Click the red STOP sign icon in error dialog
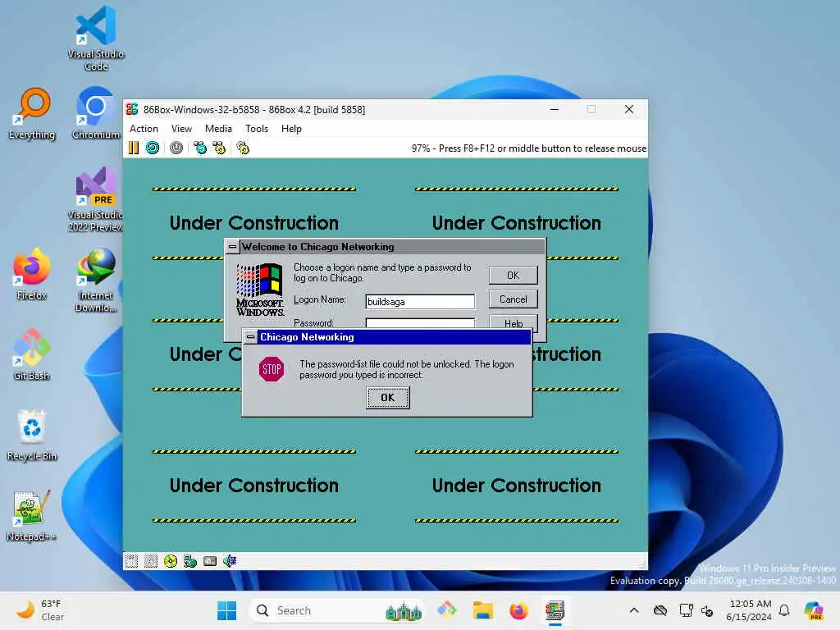Screen dimensions: 840x630 (272, 369)
